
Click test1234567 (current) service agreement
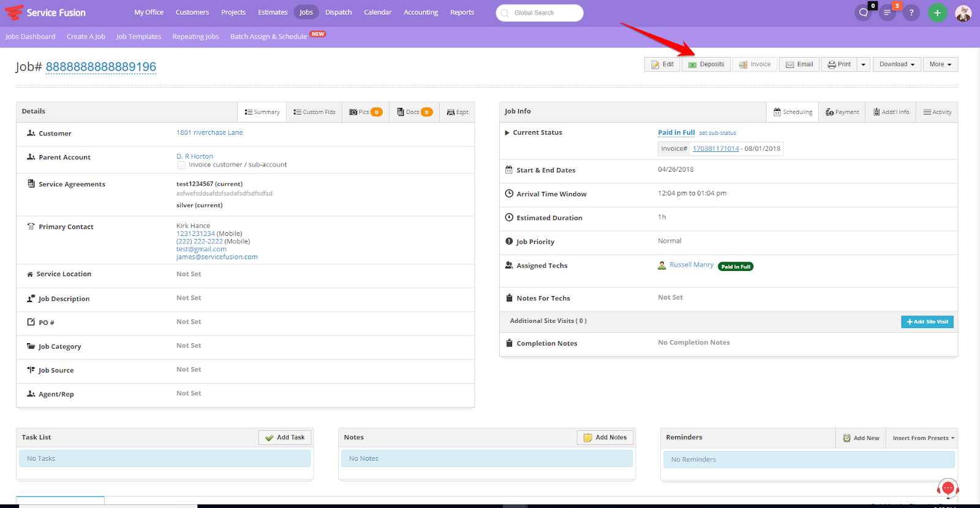tap(209, 184)
